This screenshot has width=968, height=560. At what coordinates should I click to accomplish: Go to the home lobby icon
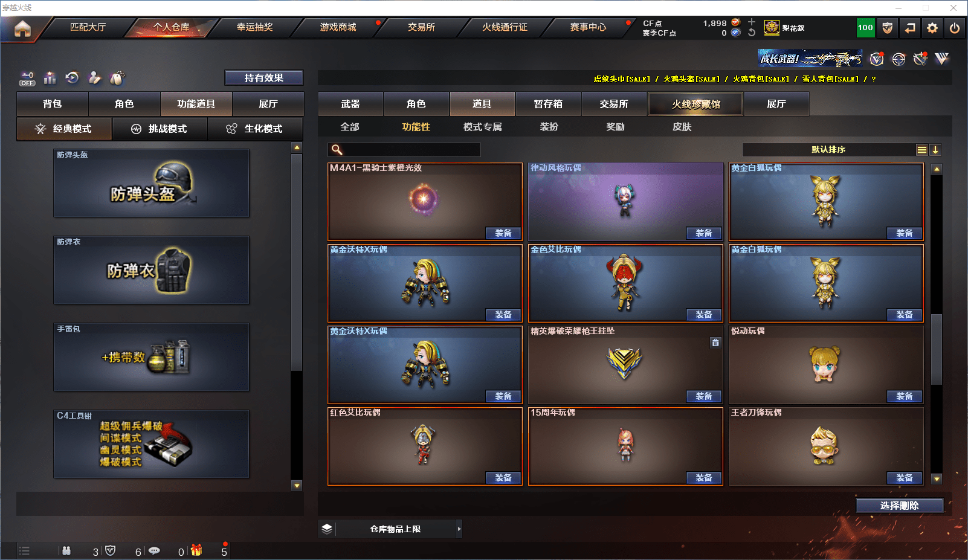click(x=22, y=28)
